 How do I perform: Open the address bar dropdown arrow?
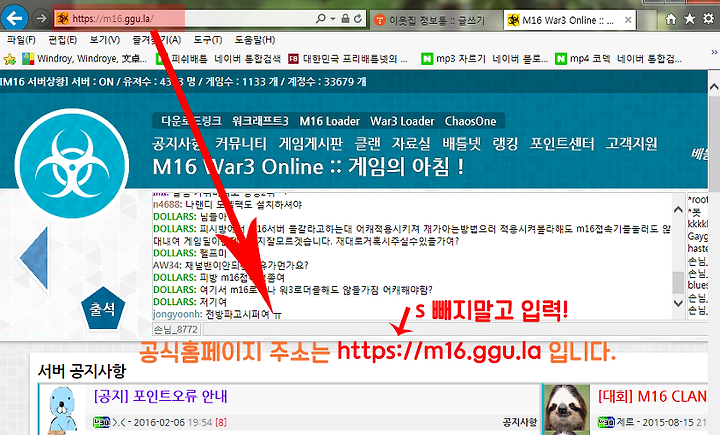click(333, 19)
